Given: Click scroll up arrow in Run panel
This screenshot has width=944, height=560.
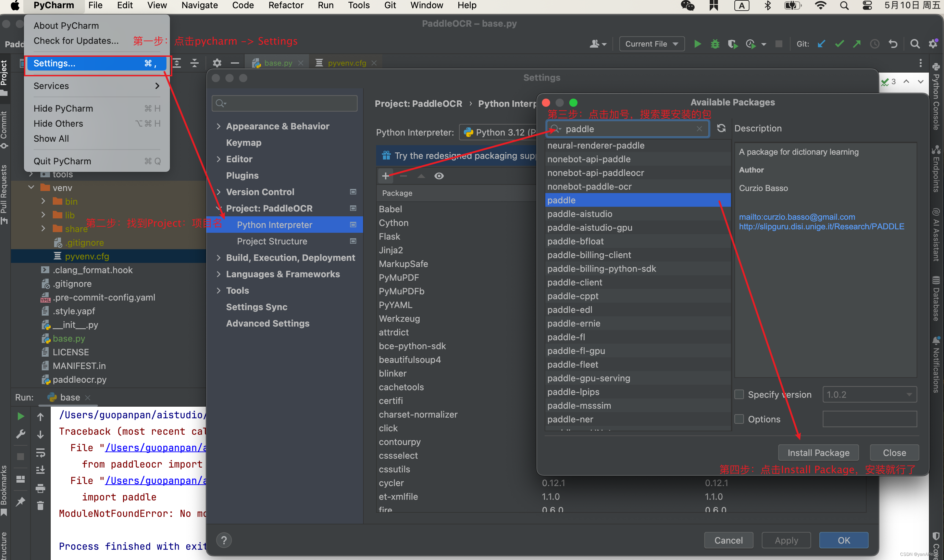Looking at the screenshot, I should (40, 417).
